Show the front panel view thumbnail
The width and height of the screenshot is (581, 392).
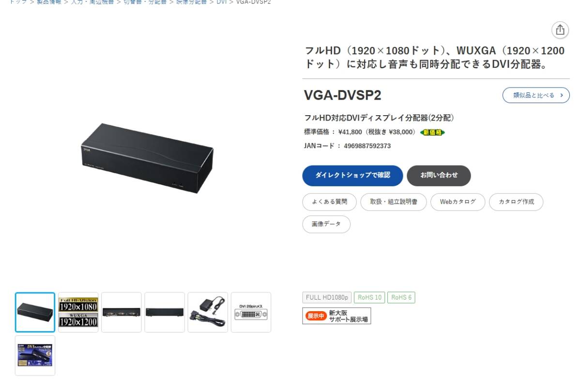pyautogui.click(x=165, y=312)
